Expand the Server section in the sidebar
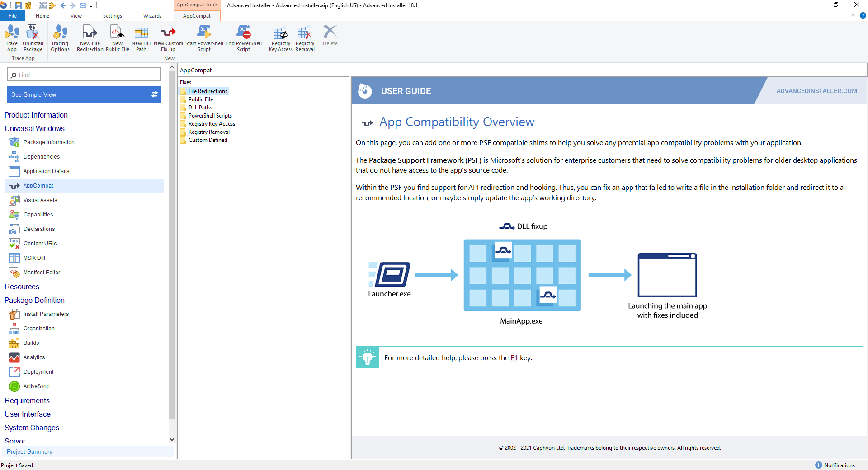Image resolution: width=868 pixels, height=470 pixels. click(x=15, y=441)
